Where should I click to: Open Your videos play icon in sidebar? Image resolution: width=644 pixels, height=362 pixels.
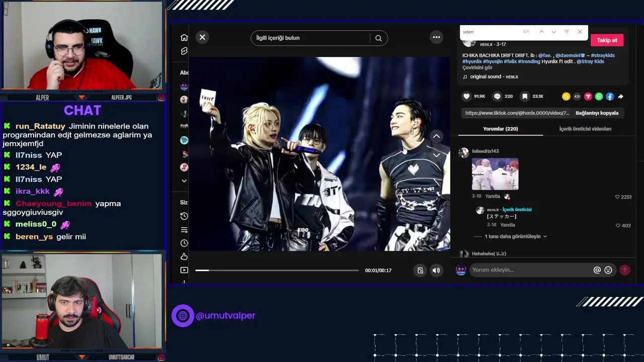pyautogui.click(x=184, y=270)
